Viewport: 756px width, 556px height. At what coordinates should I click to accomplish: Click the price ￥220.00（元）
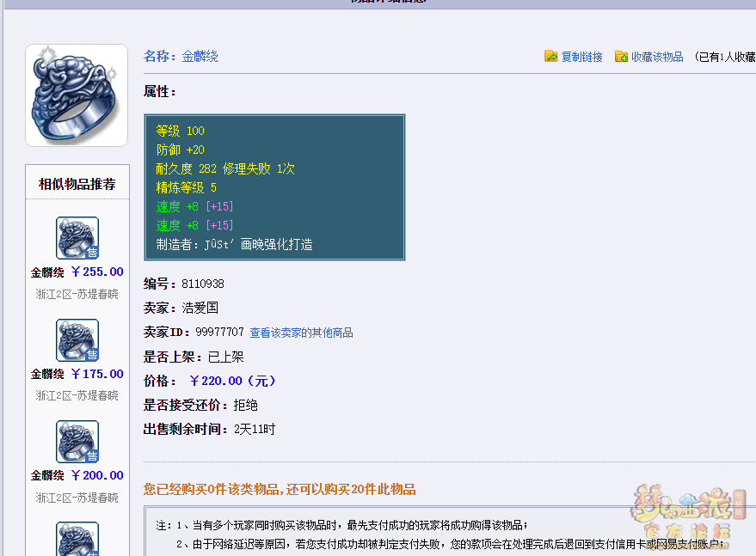232,381
